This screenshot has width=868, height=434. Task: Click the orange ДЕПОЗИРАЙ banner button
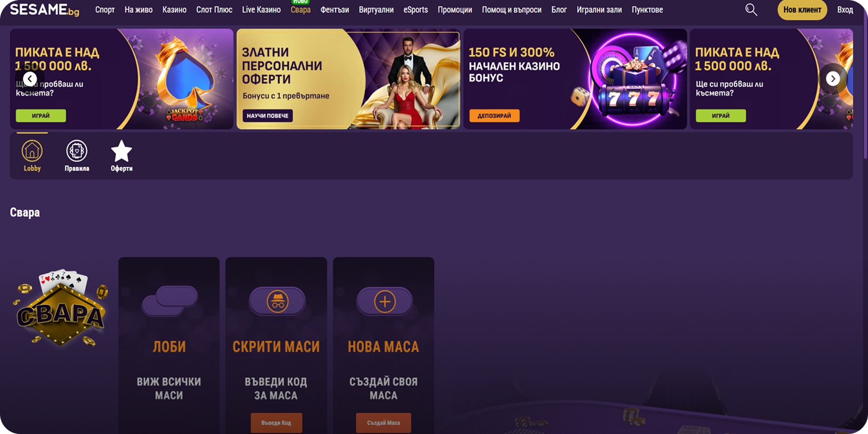point(495,116)
